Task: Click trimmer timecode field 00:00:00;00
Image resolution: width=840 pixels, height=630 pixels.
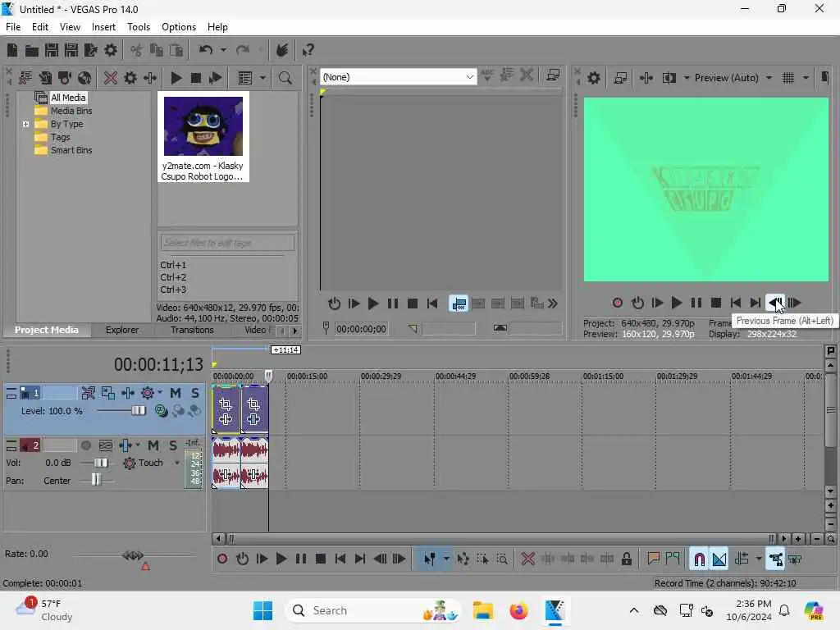Action: pos(361,329)
